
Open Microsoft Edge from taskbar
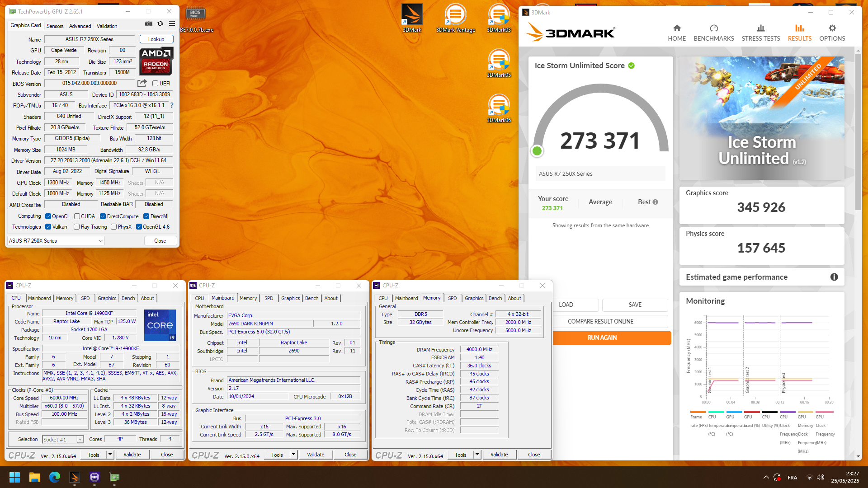point(55,477)
